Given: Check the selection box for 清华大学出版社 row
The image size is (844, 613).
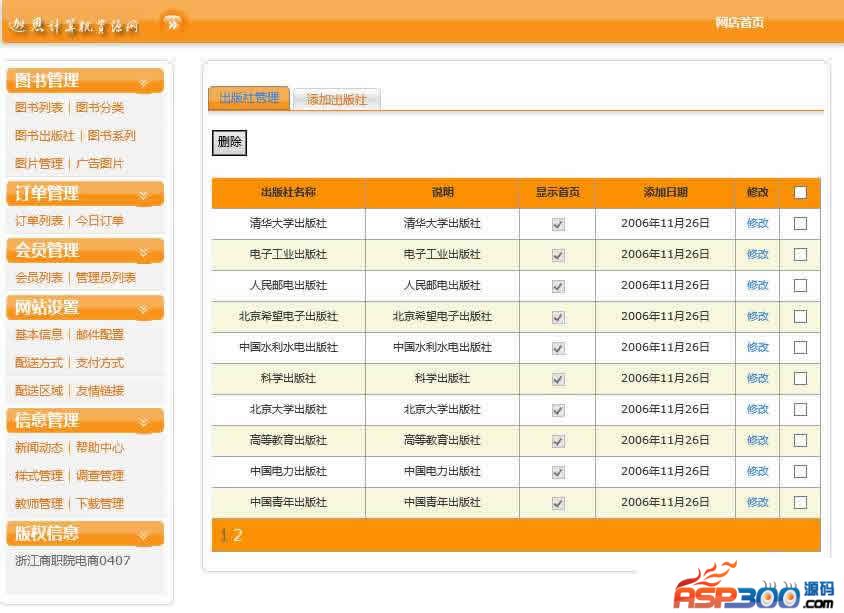Looking at the screenshot, I should point(800,224).
